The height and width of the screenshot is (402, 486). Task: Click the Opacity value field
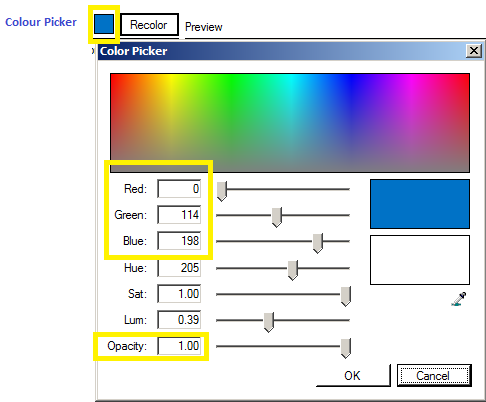tap(179, 346)
